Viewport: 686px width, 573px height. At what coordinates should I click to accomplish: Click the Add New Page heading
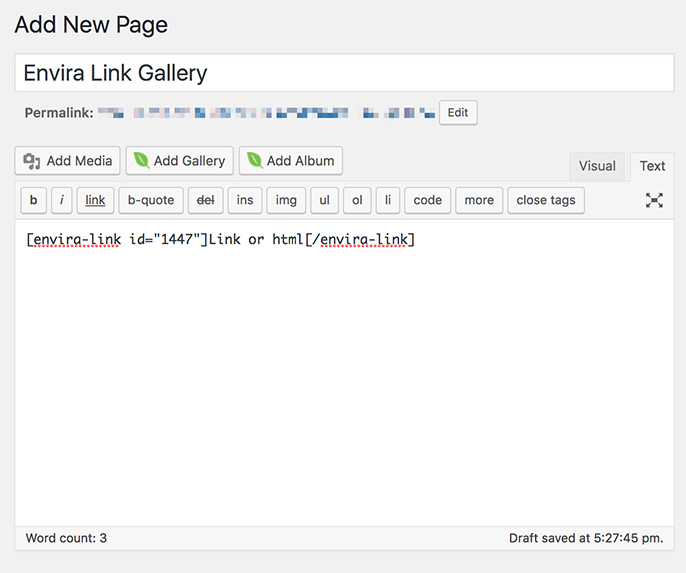pos(91,25)
